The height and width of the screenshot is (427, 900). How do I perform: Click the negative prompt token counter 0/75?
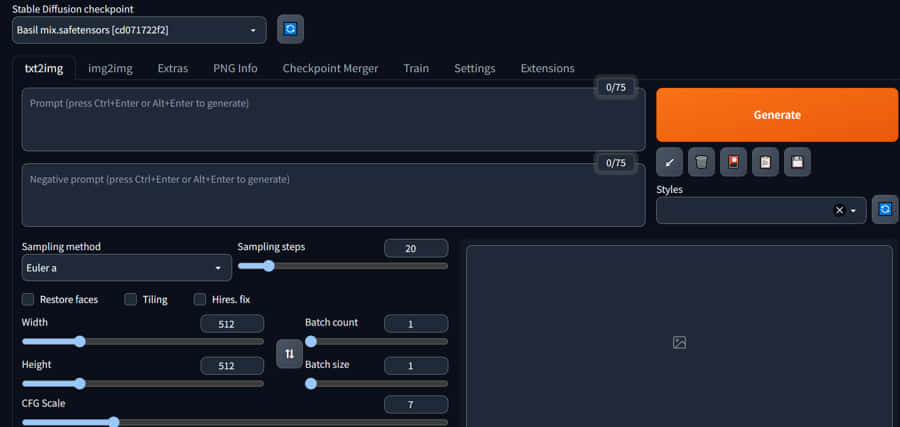click(616, 163)
